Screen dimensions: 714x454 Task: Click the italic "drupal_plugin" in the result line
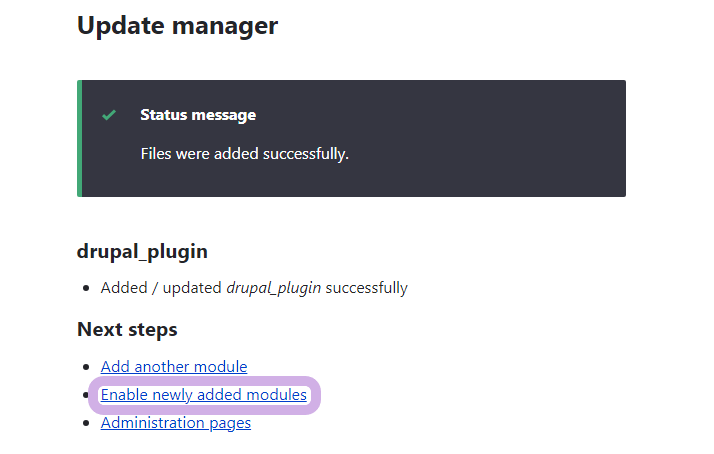point(273,288)
